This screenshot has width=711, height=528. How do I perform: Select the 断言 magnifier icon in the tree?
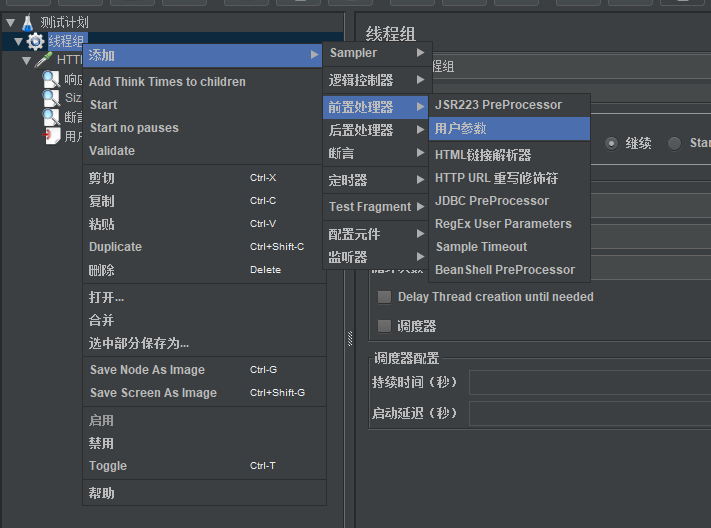[51, 117]
